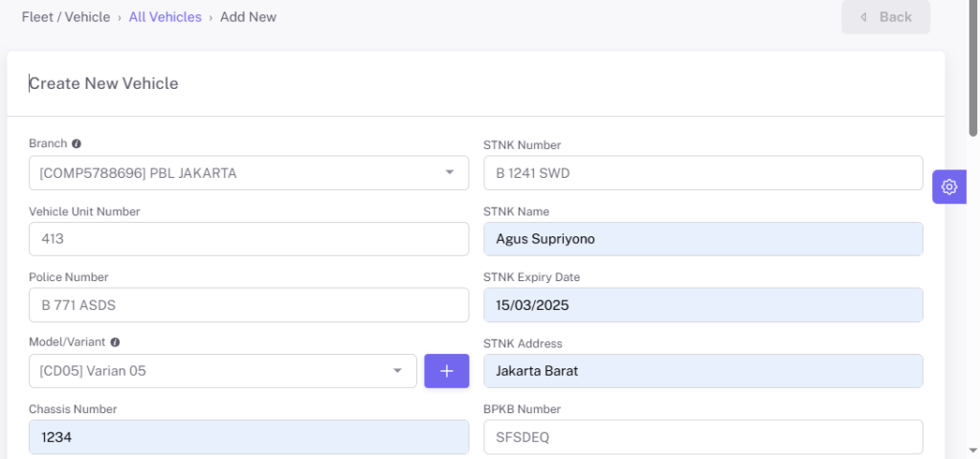Click the Add New breadcrumb item

248,17
